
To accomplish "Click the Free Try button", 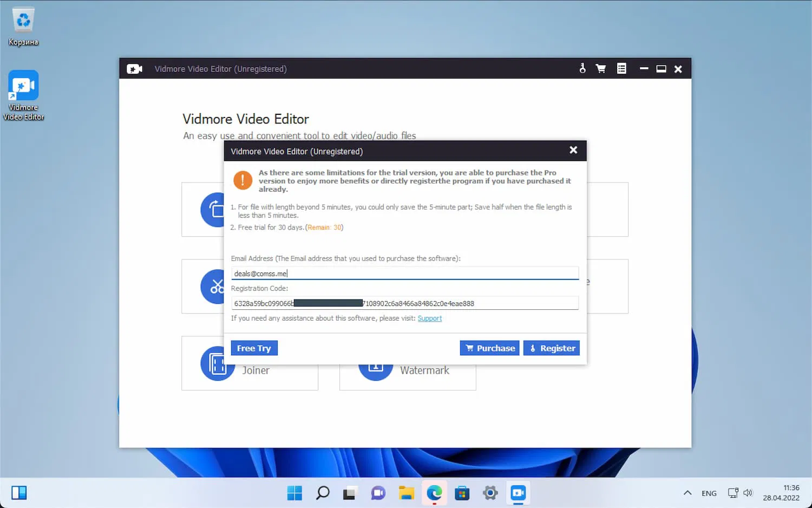I will click(254, 348).
